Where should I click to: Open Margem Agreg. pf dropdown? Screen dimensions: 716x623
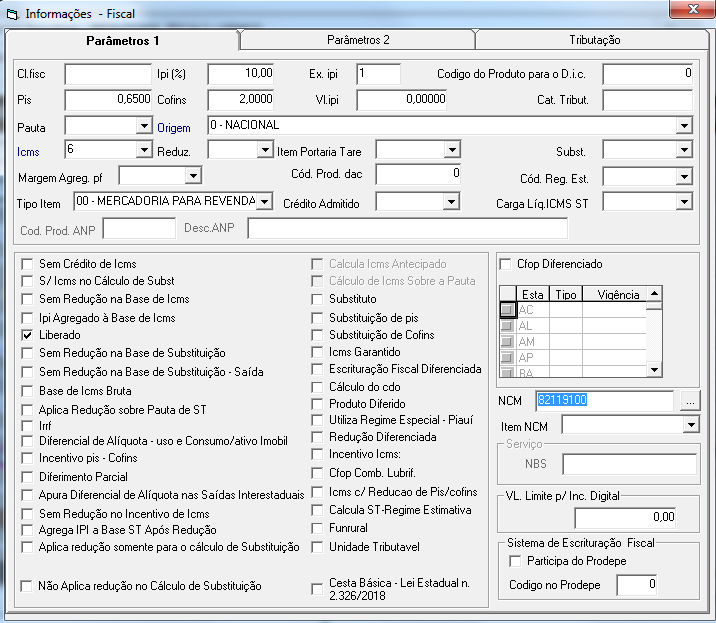193,175
